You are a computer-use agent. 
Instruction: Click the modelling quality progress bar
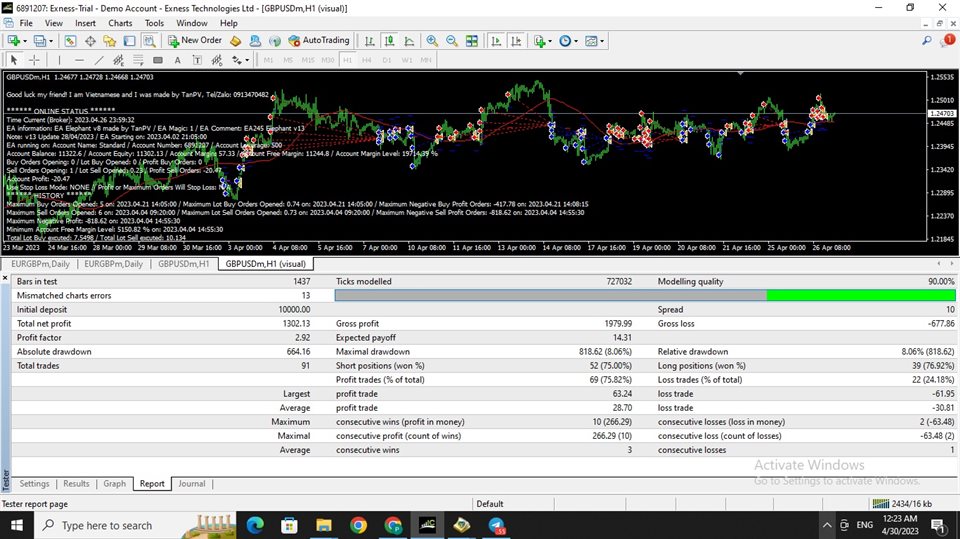(645, 295)
